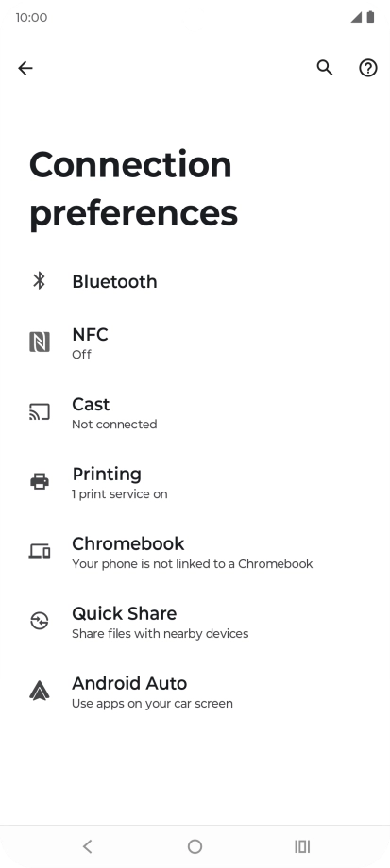Viewport: 390px width, 868px height.
Task: Open Android Auto car screen settings
Action: pos(195,692)
